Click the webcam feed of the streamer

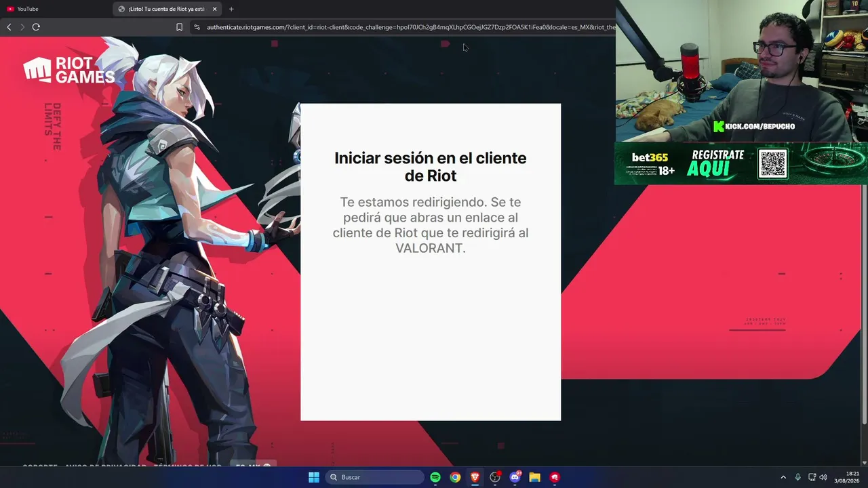741,70
